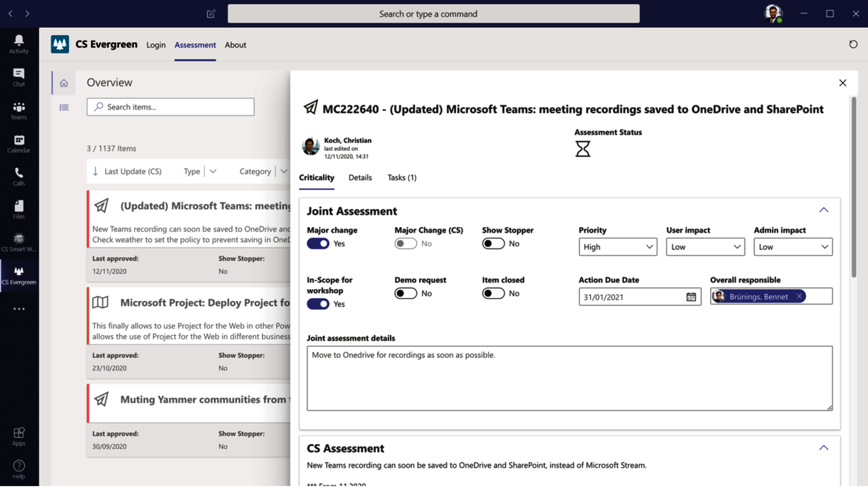This screenshot has width=868, height=489.
Task: Click the Action Due Date input field
Action: click(x=640, y=297)
